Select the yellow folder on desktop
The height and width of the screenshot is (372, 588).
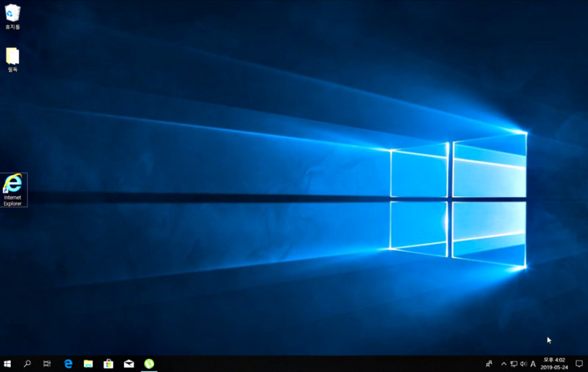tap(12, 60)
